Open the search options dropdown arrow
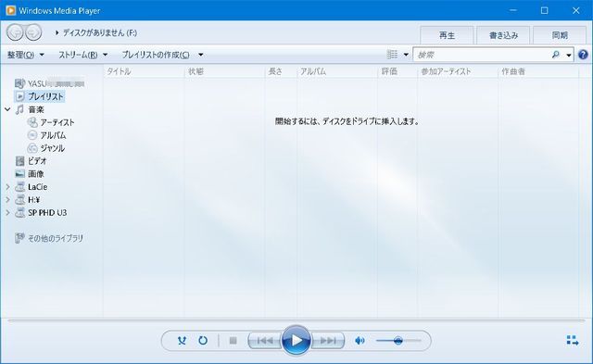593x364 pixels. click(568, 56)
